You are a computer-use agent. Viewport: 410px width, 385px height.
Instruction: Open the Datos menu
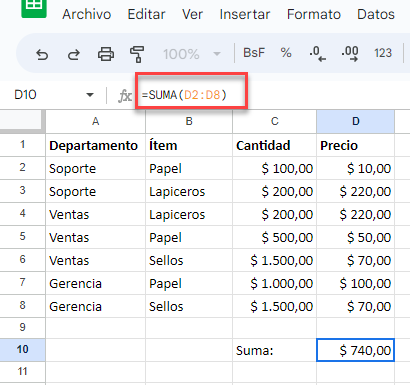tap(376, 14)
